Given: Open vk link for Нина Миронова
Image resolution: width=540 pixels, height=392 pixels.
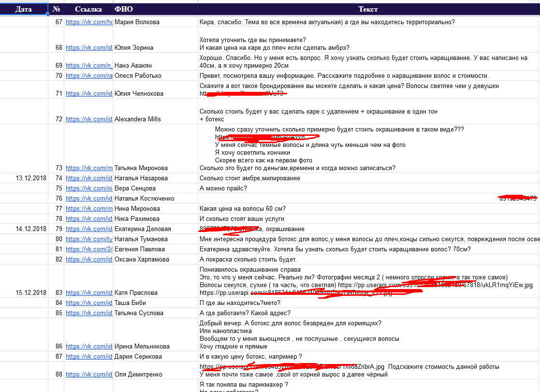Looking at the screenshot, I should point(89,209).
